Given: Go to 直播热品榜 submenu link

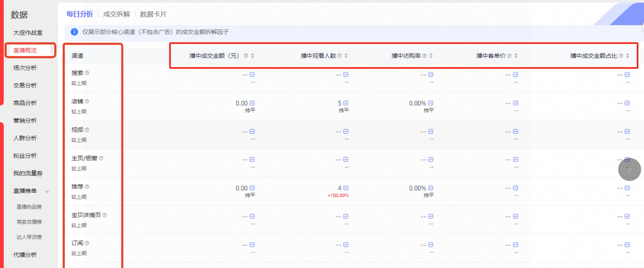Looking at the screenshot, I should tap(29, 207).
